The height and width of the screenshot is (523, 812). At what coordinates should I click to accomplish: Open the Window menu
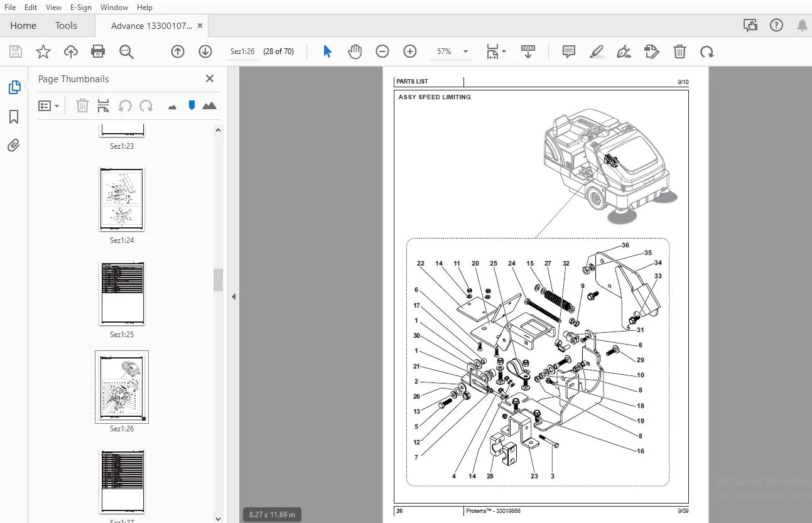[114, 8]
